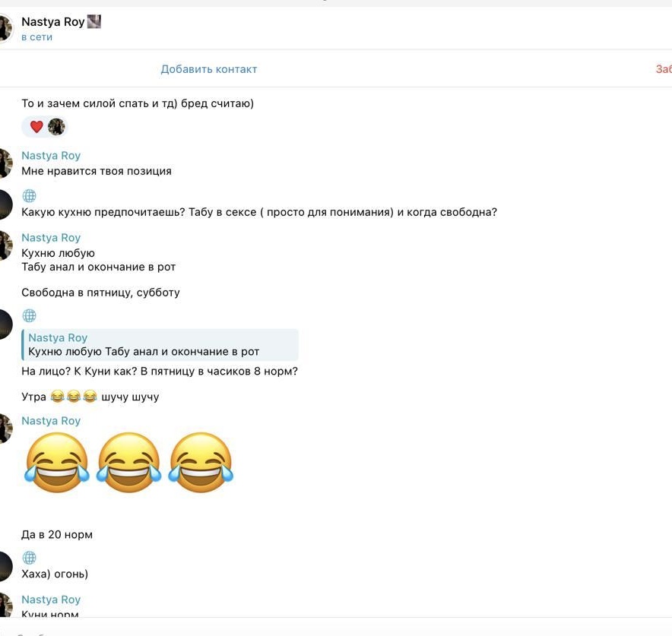Viewport: 672px width, 636px height.
Task: Click the small avatar in the reaction bubble
Action: [x=56, y=127]
